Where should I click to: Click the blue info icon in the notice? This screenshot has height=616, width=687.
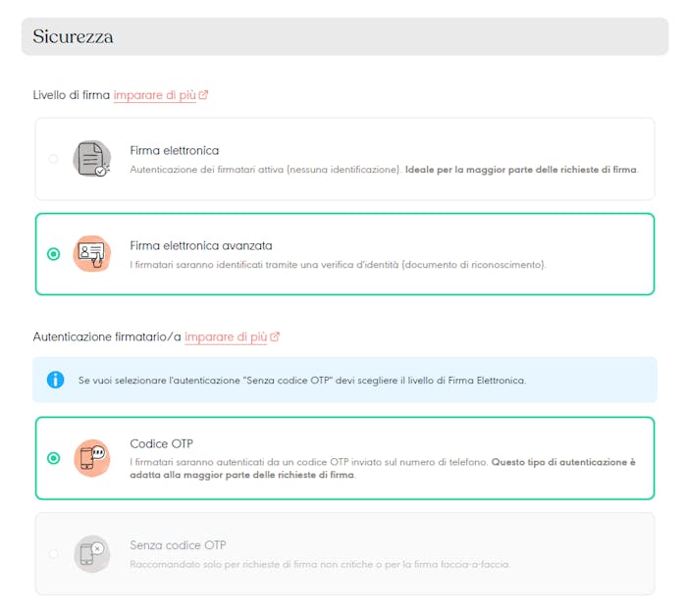click(56, 380)
